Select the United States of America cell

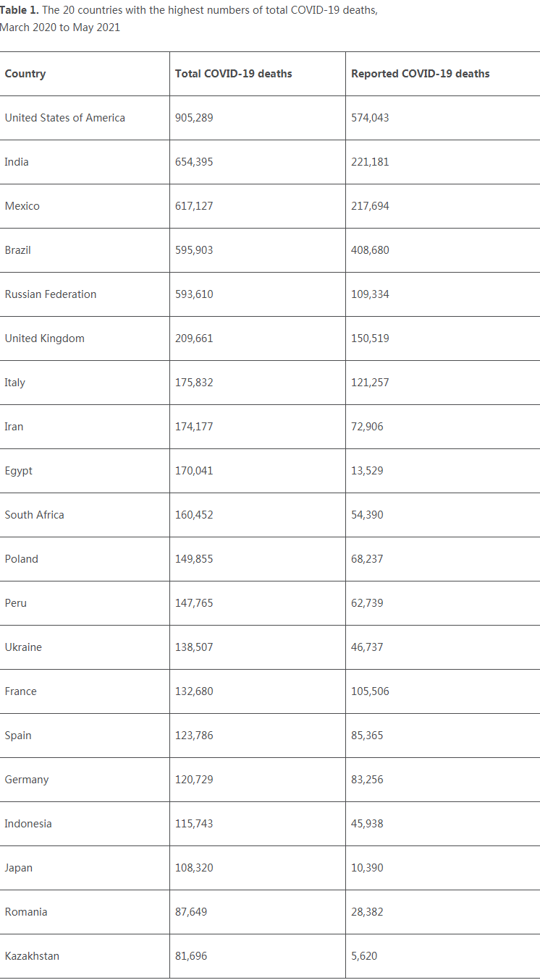[64, 118]
